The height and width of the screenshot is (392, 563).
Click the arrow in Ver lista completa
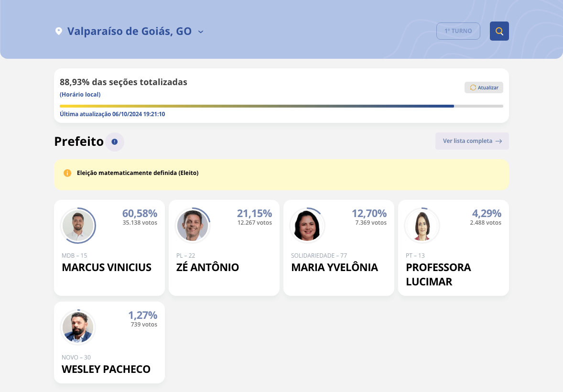498,141
